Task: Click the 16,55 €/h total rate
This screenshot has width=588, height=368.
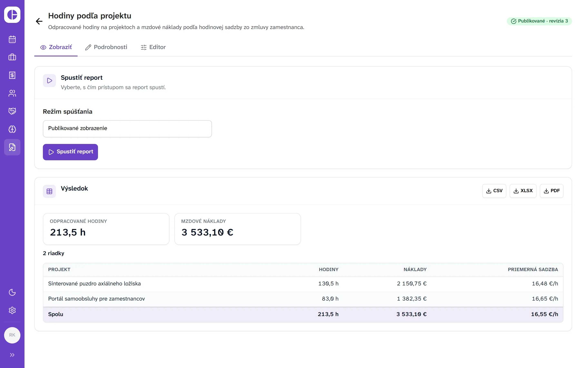Action: point(545,314)
